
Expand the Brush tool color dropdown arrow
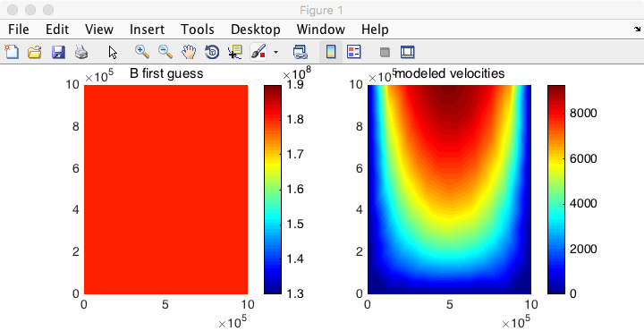pyautogui.click(x=275, y=53)
